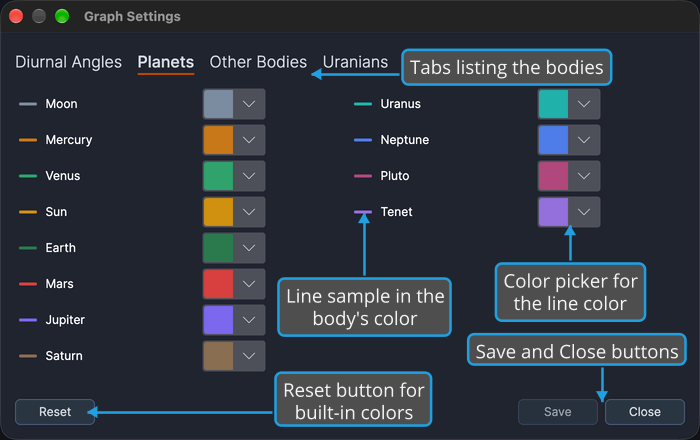Expand the Pluto color dropdown chevron
This screenshot has width=700, height=440.
click(x=584, y=176)
